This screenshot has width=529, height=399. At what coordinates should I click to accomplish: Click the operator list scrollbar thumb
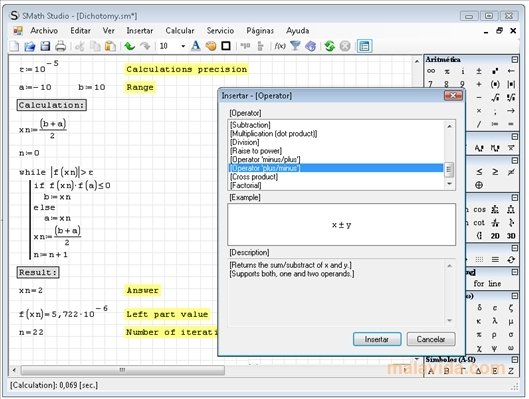click(449, 170)
